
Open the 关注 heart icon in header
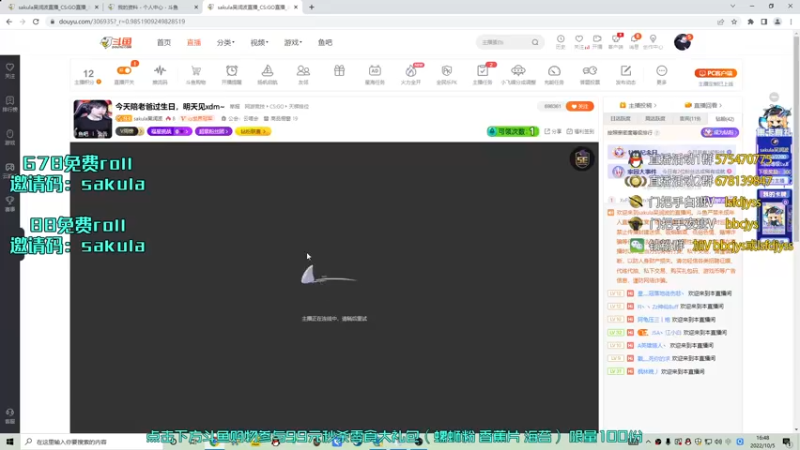tap(579, 39)
